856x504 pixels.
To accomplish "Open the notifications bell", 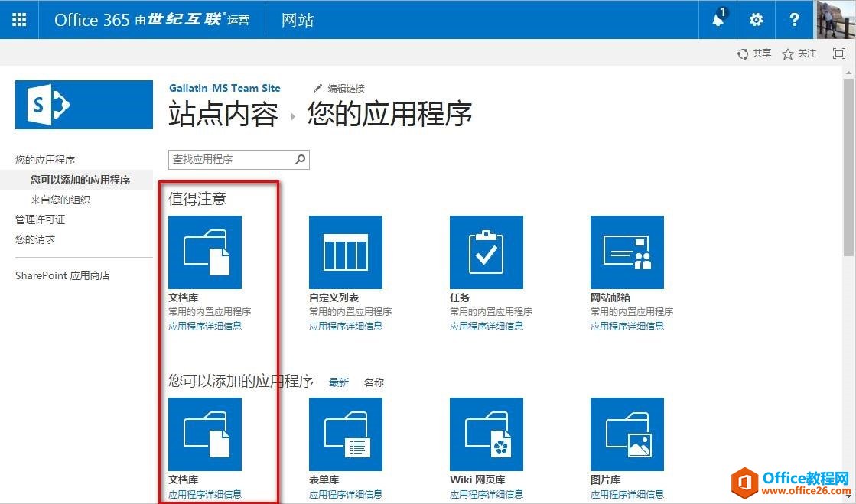I will (718, 20).
